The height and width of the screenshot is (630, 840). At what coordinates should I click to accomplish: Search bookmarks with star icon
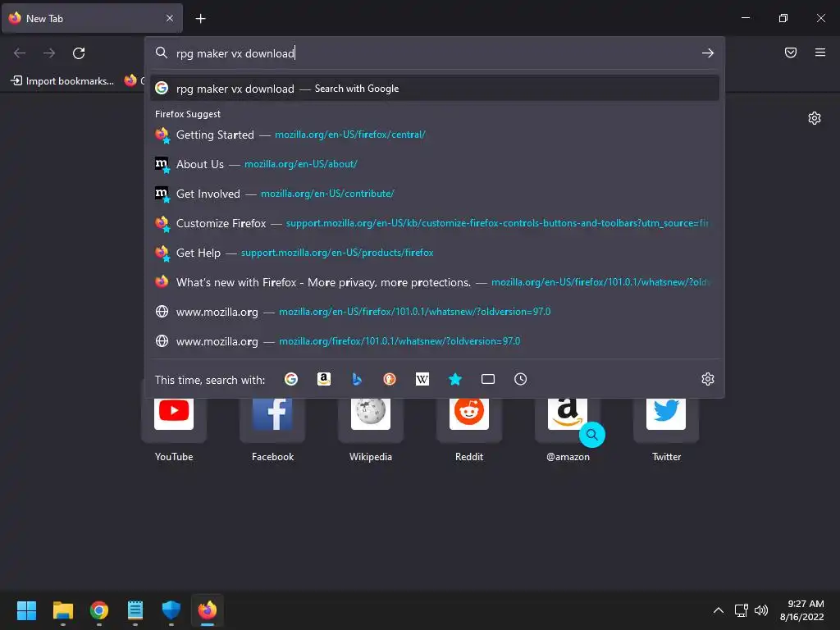click(x=454, y=379)
